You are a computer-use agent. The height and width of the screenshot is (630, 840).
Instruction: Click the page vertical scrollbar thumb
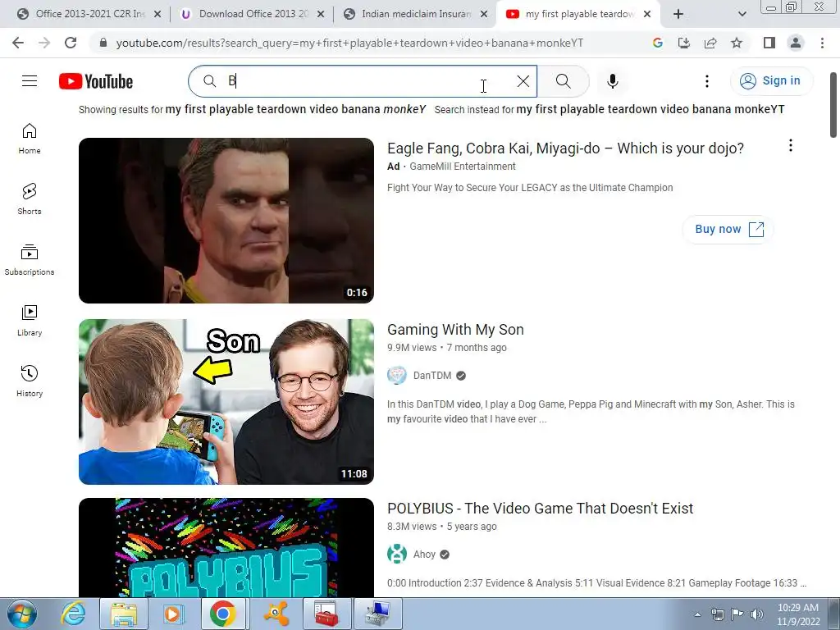[833, 104]
